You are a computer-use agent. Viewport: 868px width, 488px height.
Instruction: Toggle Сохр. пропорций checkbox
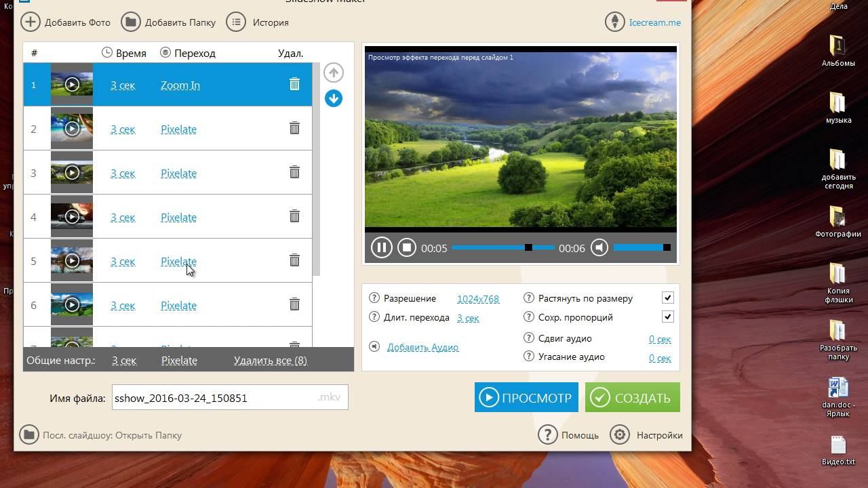pyautogui.click(x=668, y=317)
